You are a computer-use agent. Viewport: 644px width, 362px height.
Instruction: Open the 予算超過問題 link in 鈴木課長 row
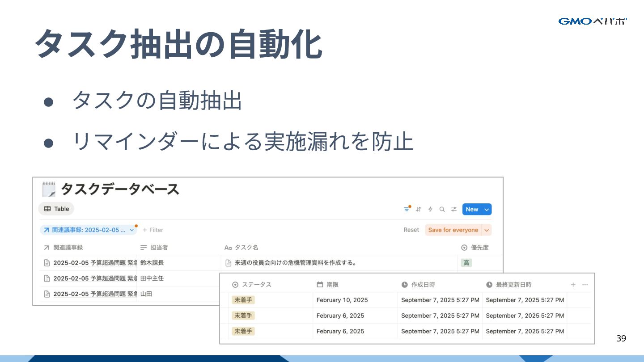[x=95, y=263]
